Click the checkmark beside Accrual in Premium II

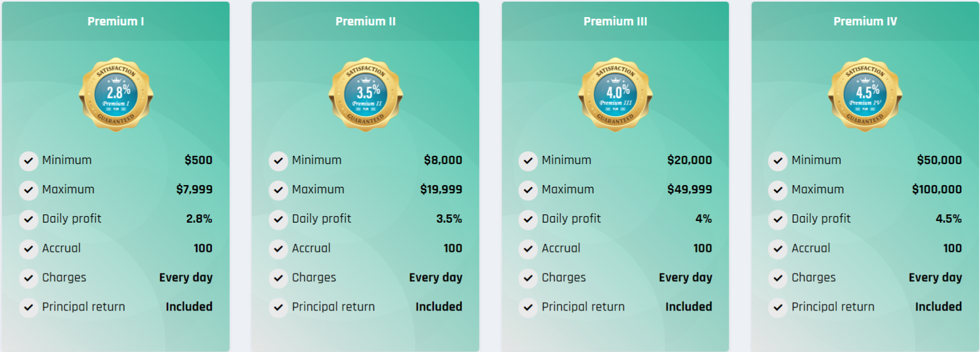point(278,249)
